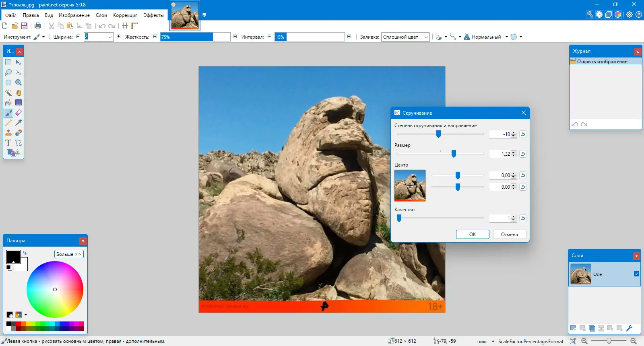
Task: Toggle rulers display in toolbar
Action: pyautogui.click(x=134, y=26)
